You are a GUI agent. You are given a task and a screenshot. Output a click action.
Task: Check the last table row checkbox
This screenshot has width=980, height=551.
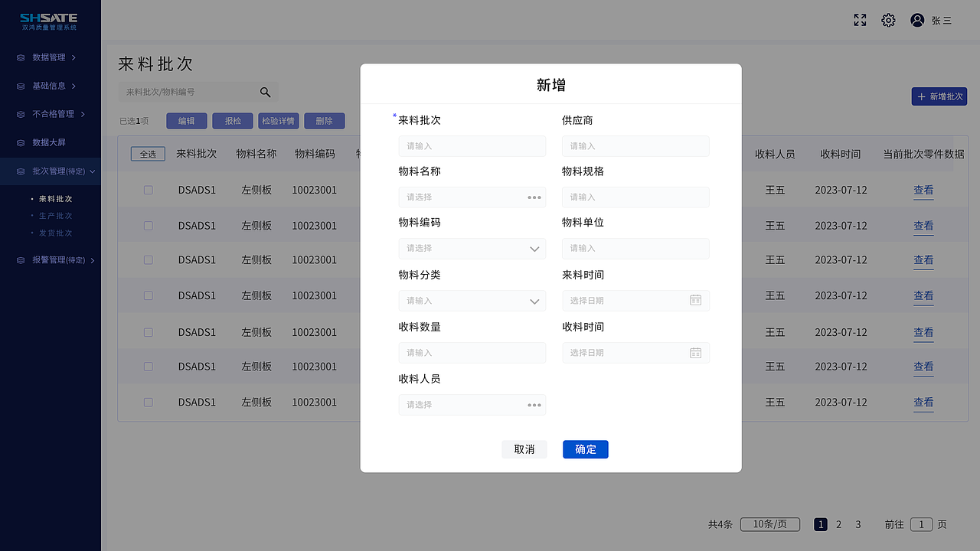click(148, 402)
